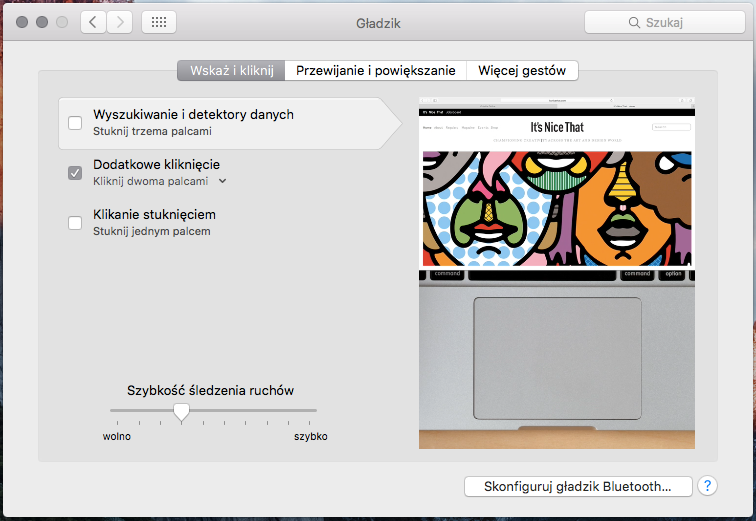The image size is (756, 521).
Task: Uncheck Dodatkowe kliknięcie checkbox
Action: 75,173
